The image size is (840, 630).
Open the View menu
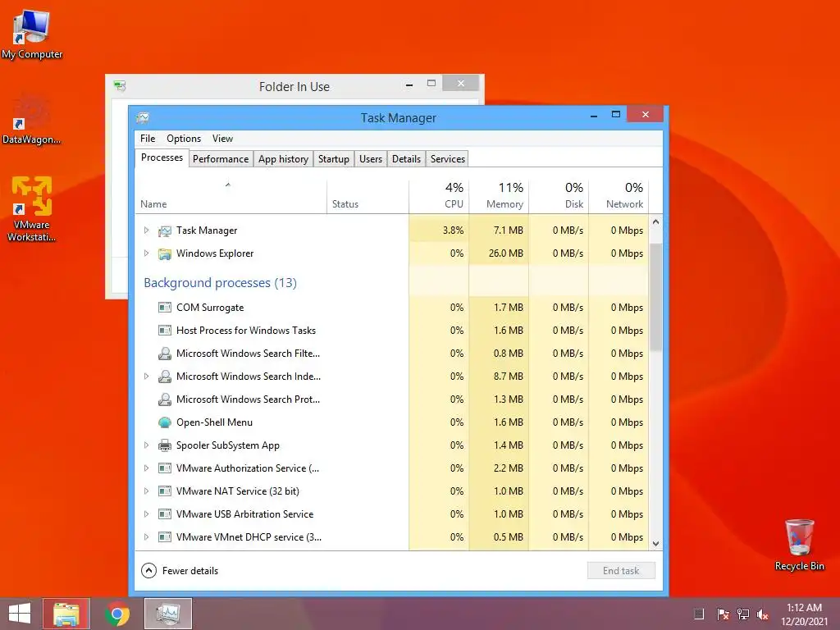[222, 139]
